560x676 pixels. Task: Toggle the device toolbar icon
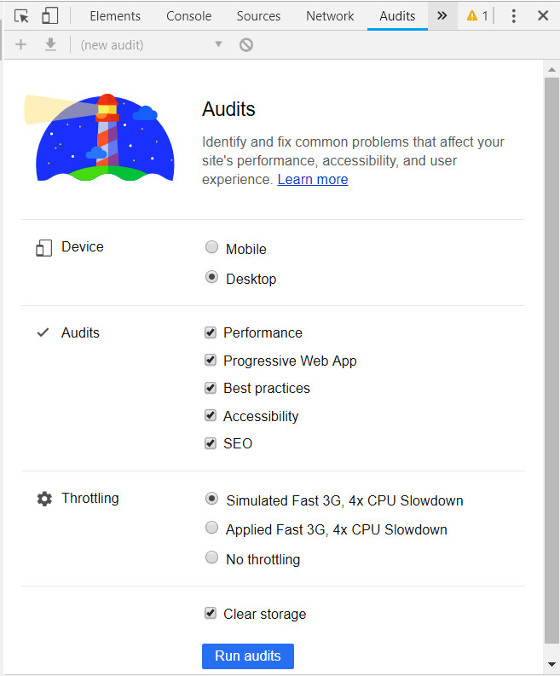click(x=50, y=16)
